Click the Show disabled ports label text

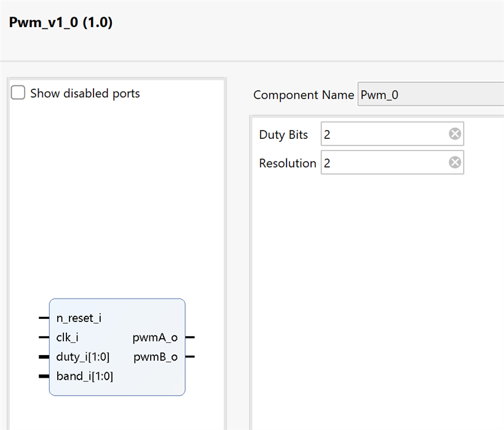[x=85, y=93]
